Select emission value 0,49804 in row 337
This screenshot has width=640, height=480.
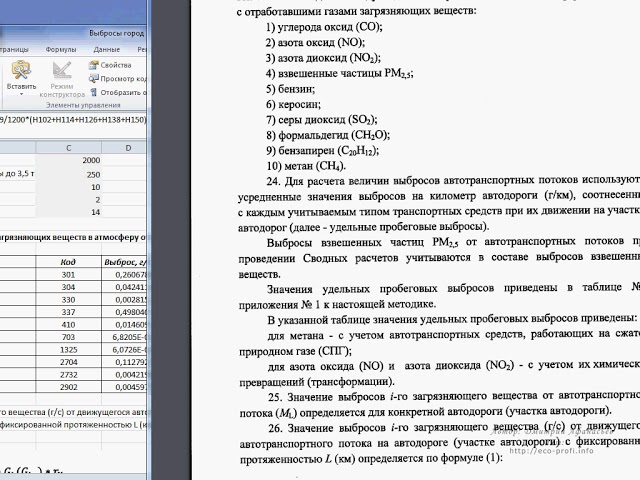[124, 312]
